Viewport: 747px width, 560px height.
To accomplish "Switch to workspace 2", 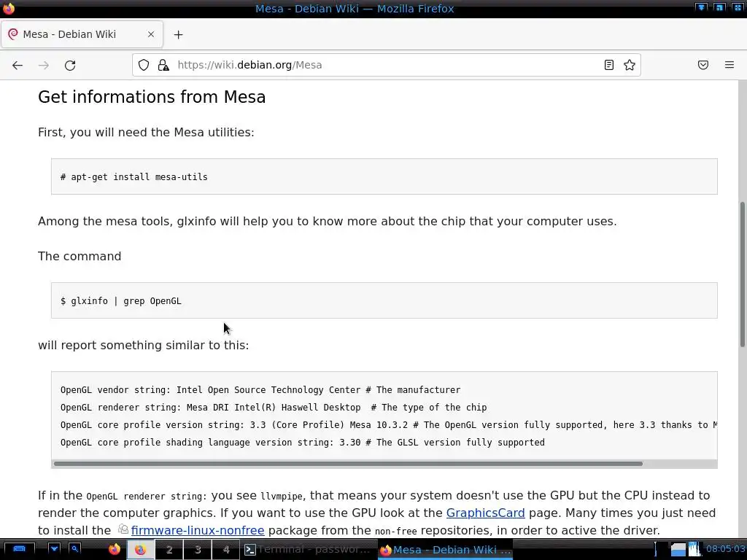I will click(169, 550).
